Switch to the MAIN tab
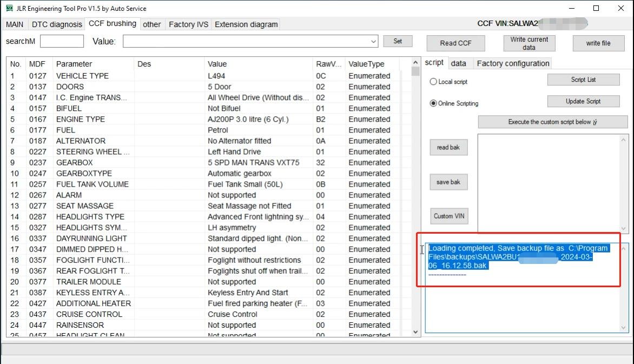This screenshot has height=364, width=634. click(15, 24)
